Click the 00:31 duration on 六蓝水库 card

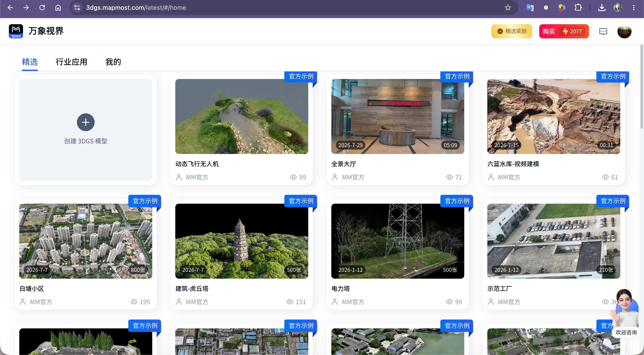606,145
